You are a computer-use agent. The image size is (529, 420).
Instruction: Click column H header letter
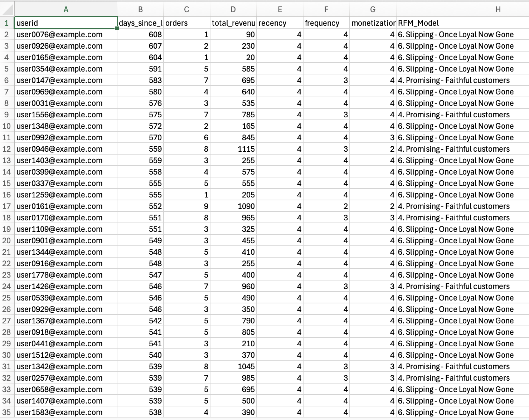[498, 10]
